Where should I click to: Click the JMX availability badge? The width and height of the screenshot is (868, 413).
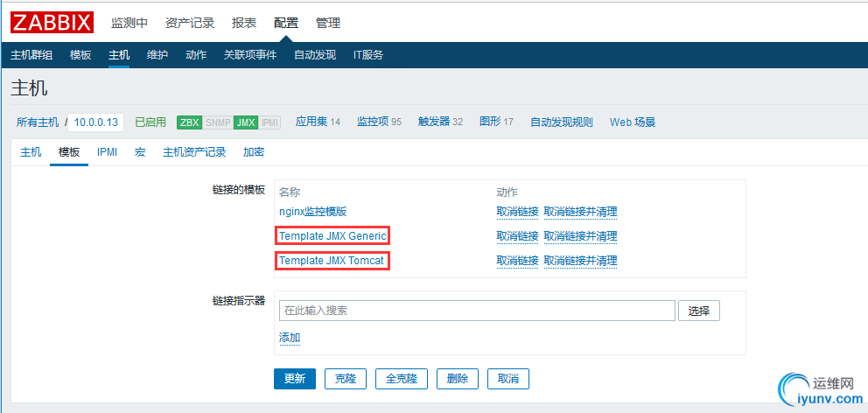click(246, 122)
